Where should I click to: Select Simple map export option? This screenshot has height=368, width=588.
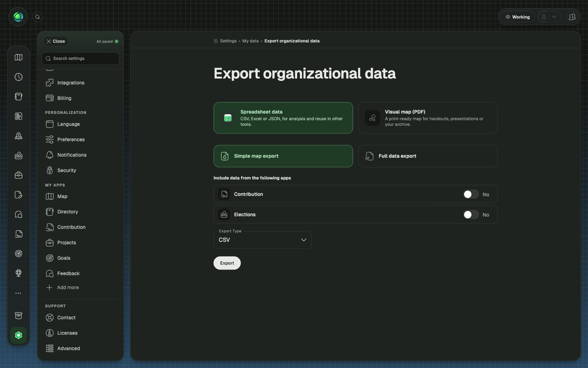[283, 156]
